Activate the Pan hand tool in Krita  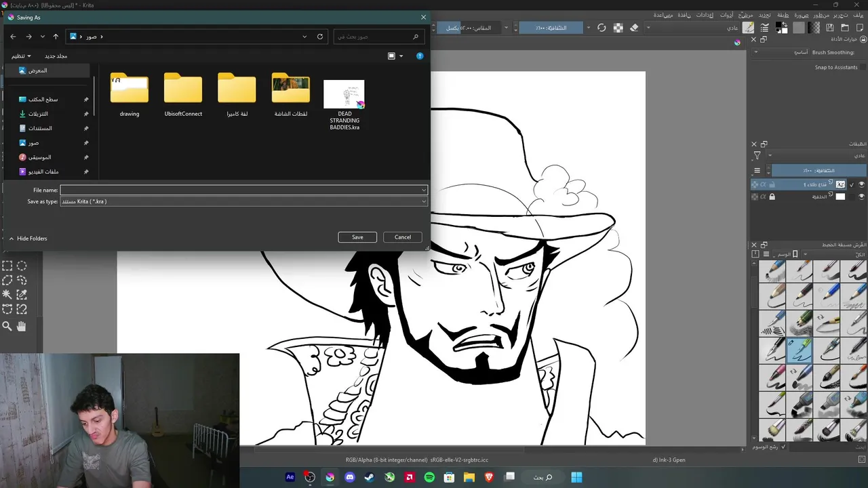coord(21,326)
